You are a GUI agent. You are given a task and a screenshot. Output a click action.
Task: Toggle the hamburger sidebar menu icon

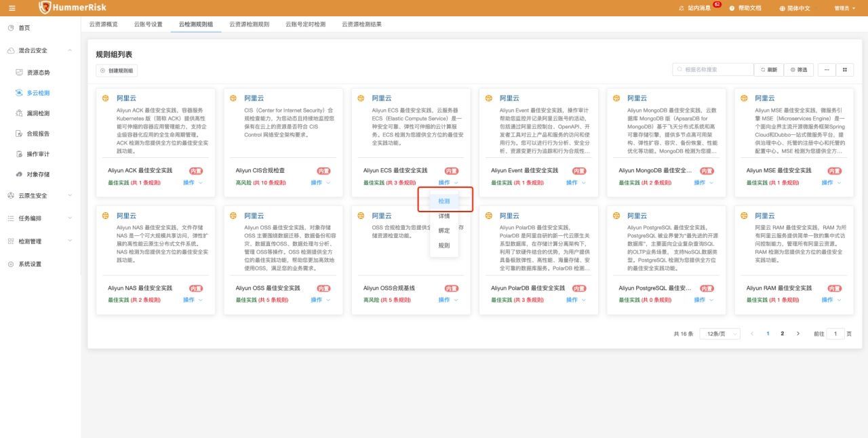click(x=12, y=8)
